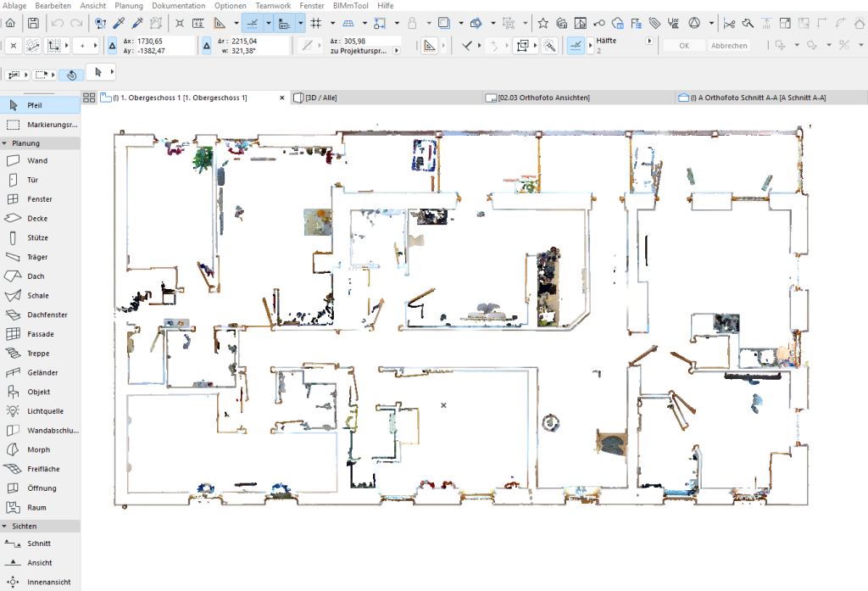
Task: Select the Morph tool
Action: (38, 450)
